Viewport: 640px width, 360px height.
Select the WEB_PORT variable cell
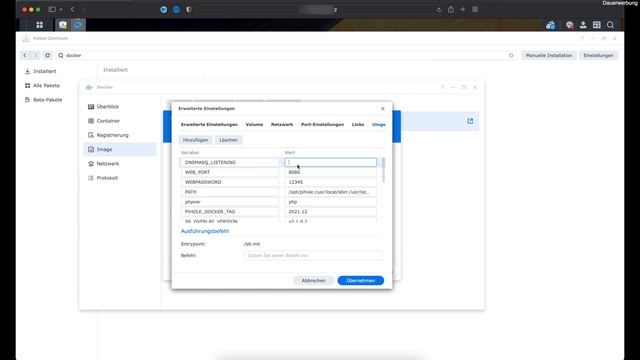(x=230, y=172)
